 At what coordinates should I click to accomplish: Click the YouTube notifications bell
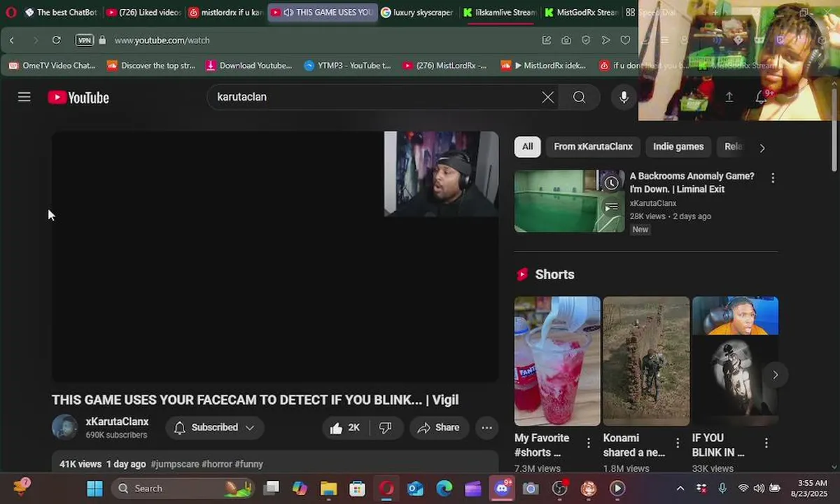pos(761,97)
